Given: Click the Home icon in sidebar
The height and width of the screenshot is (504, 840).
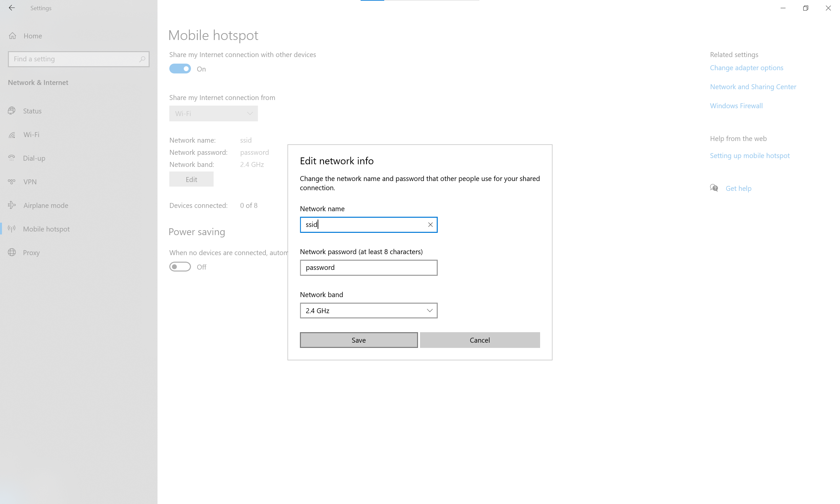Looking at the screenshot, I should (x=12, y=36).
